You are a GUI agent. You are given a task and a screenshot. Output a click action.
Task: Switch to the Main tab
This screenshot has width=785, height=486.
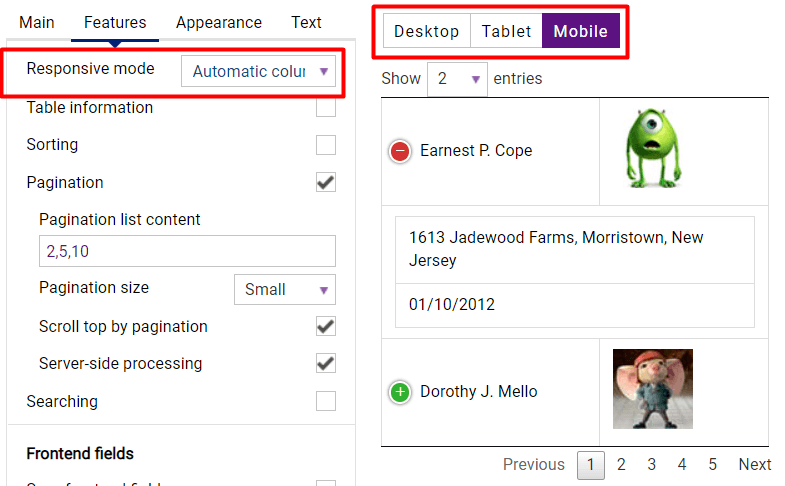click(x=37, y=23)
